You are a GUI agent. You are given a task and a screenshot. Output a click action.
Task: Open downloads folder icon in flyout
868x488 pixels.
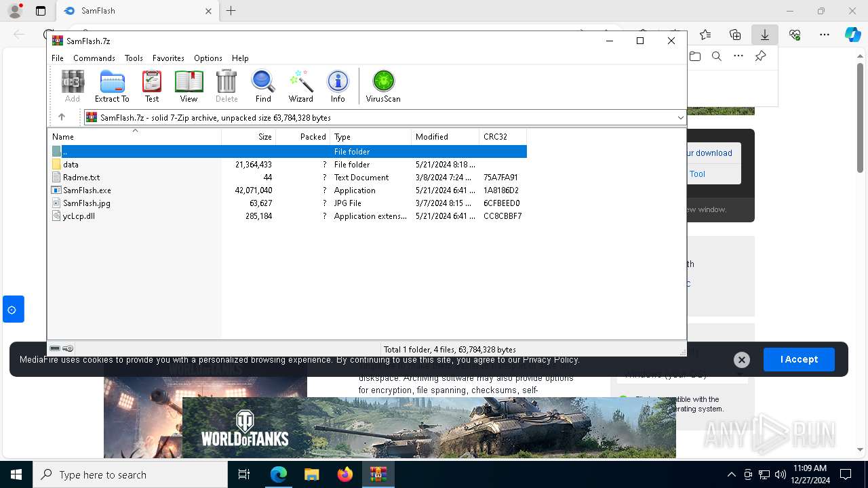[x=695, y=56]
